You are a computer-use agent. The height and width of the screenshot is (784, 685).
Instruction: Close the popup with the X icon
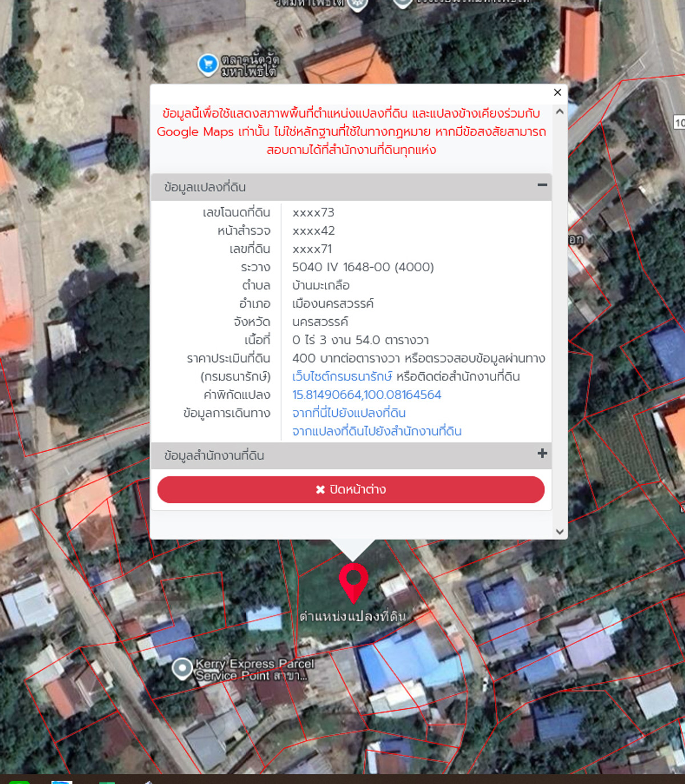pyautogui.click(x=558, y=92)
